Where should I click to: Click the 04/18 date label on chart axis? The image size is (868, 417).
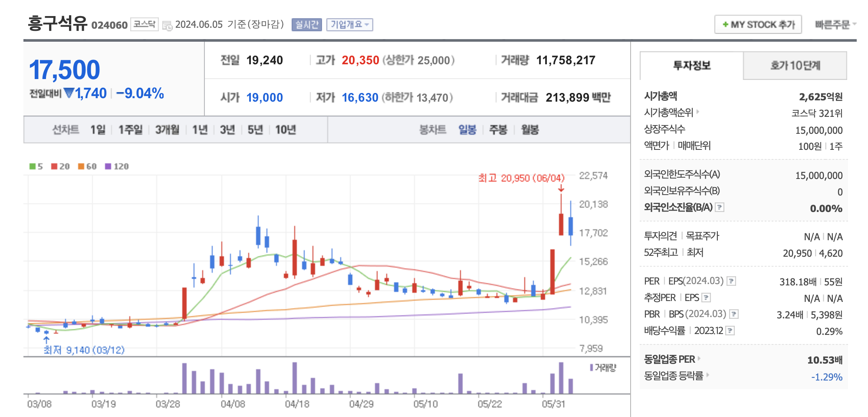(297, 404)
